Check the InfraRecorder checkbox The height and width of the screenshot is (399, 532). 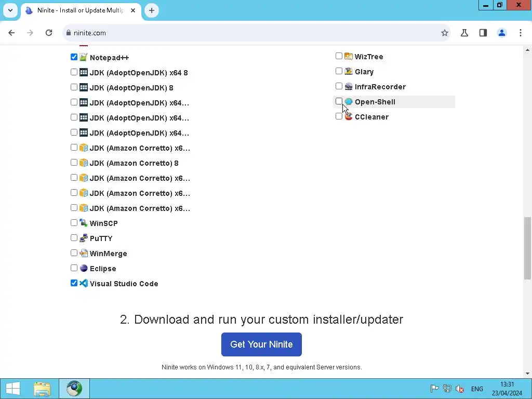coord(339,86)
